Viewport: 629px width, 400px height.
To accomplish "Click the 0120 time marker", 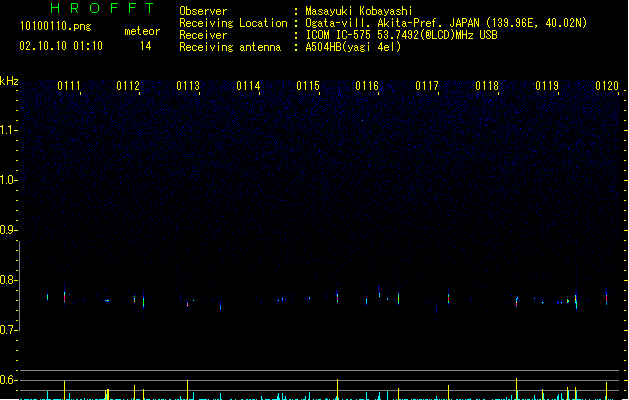I will click(607, 86).
